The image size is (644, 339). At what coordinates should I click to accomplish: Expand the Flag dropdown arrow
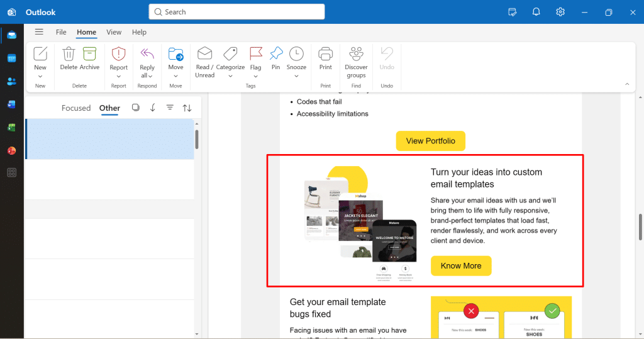click(x=255, y=77)
